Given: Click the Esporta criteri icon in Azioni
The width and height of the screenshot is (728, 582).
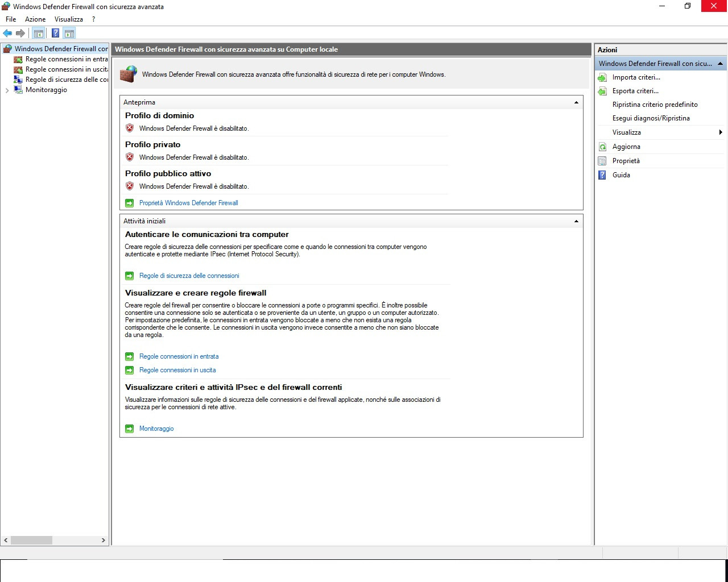Looking at the screenshot, I should click(x=602, y=91).
